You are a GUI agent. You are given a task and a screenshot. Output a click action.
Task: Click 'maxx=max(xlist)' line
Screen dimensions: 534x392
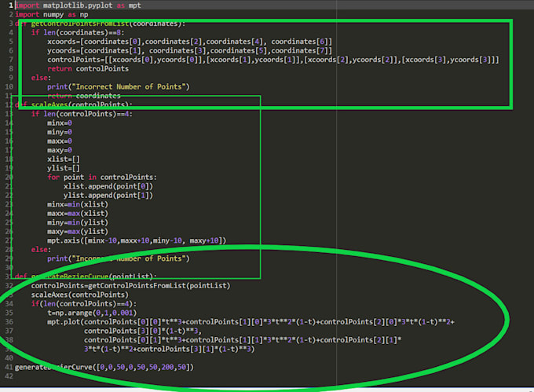click(78, 214)
